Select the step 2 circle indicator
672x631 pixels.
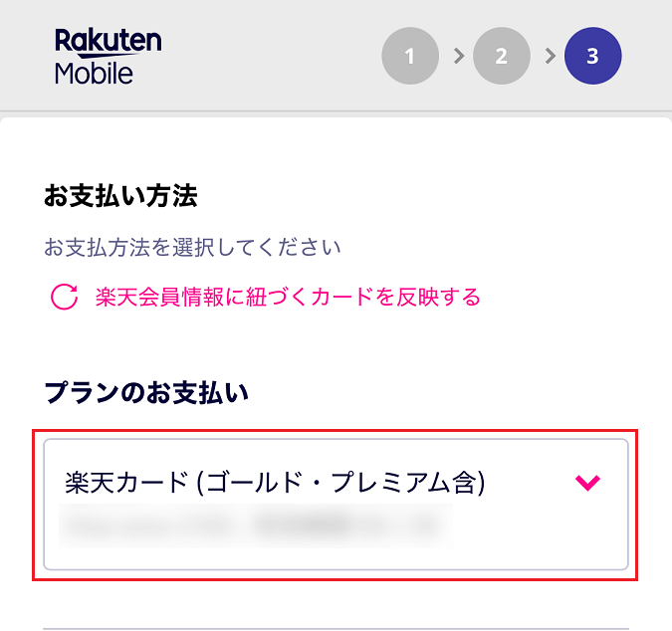point(502,56)
